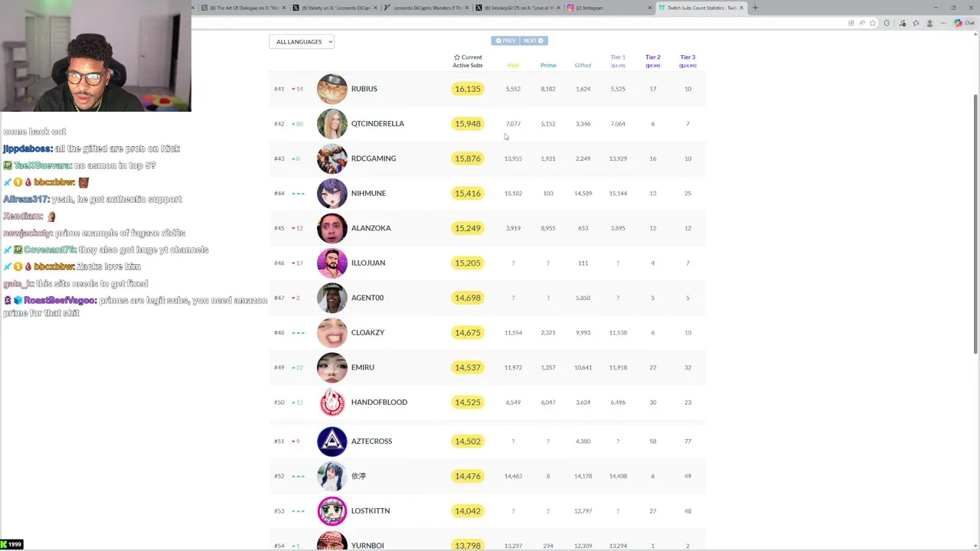Click 15,948 active subs badge

click(x=468, y=124)
